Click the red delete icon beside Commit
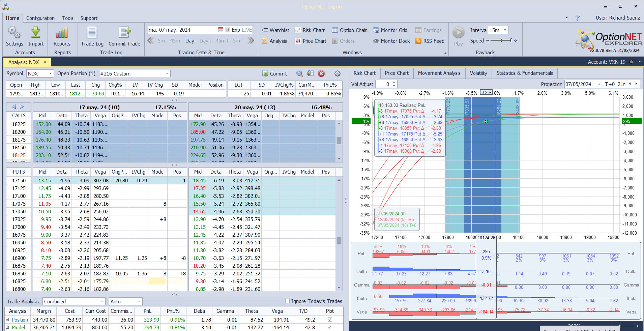This screenshot has width=644, height=331. pos(321,73)
